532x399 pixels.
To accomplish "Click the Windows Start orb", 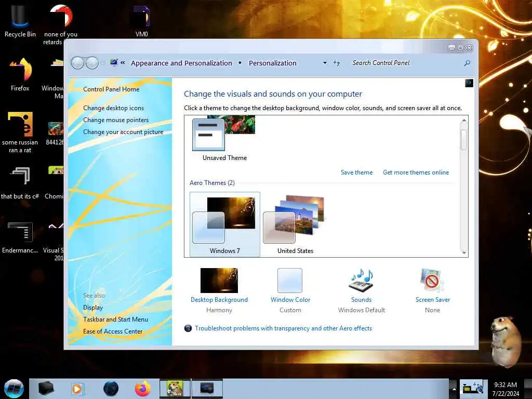I will point(14,389).
